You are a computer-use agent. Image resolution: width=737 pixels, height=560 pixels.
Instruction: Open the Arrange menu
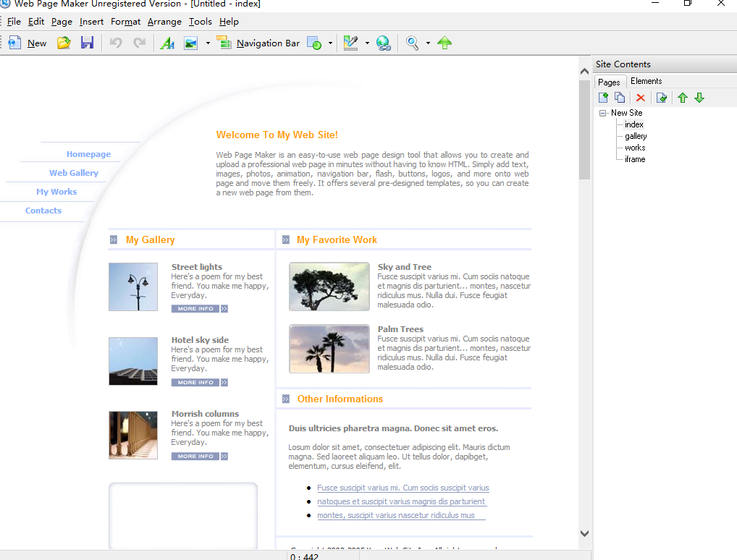tap(164, 22)
